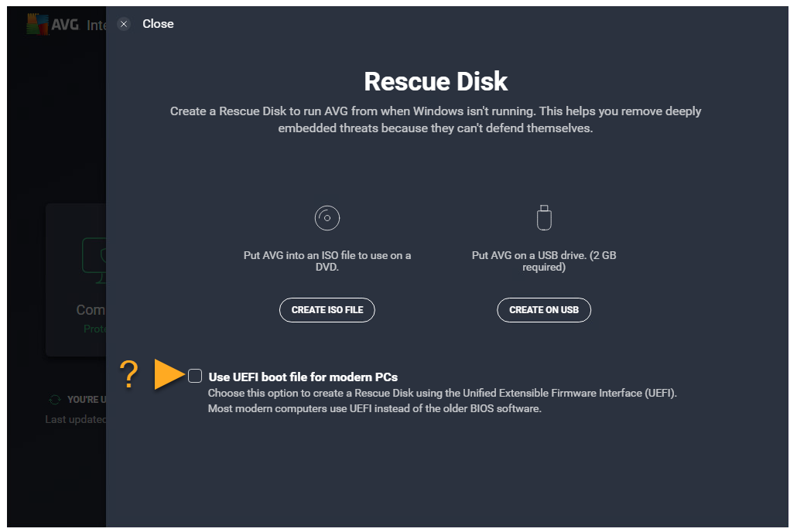
Task: Click the 'Last updated' status text
Action: [x=75, y=419]
